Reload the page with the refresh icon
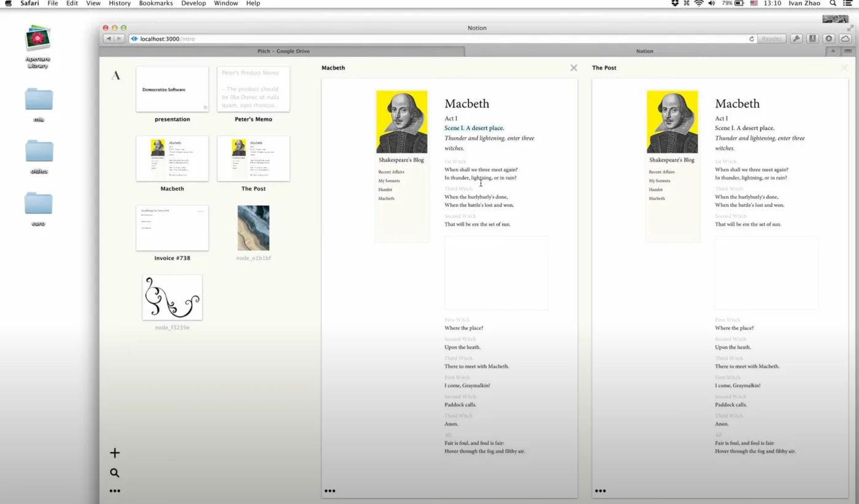 tap(752, 39)
